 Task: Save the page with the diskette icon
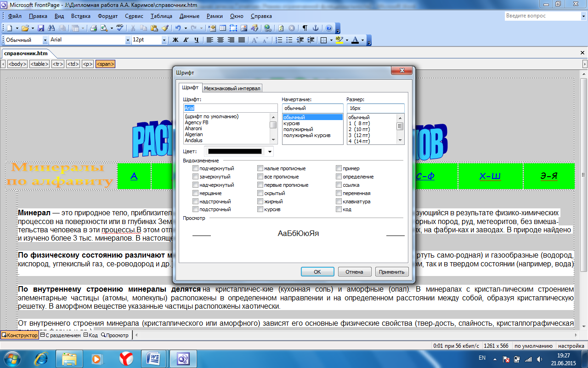point(40,28)
